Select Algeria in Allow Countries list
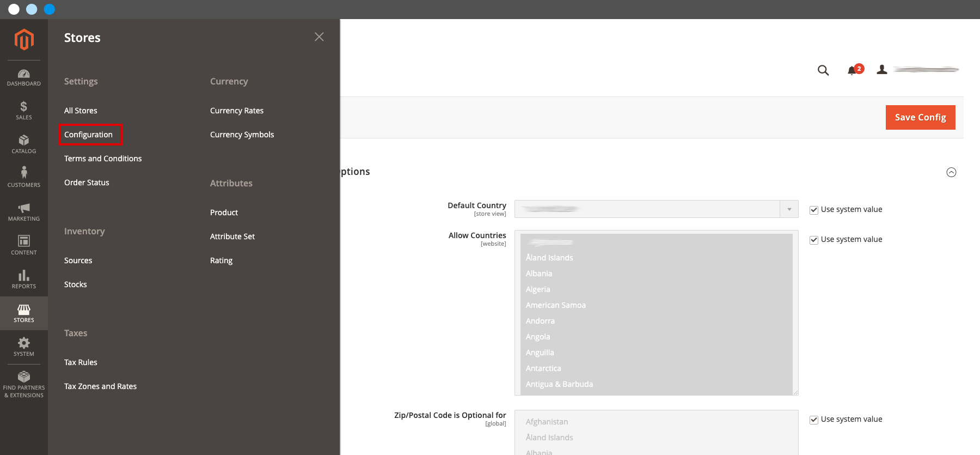Image resolution: width=980 pixels, height=455 pixels. 656,289
